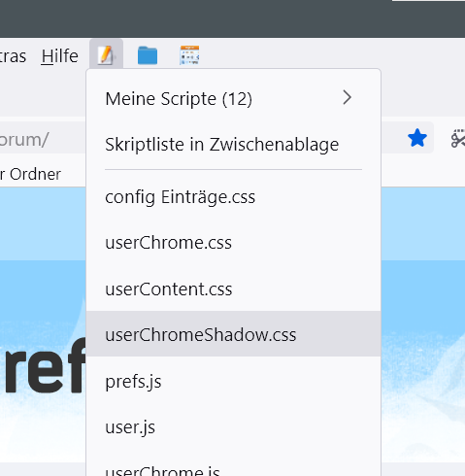465x476 pixels.
Task: Open the partially visible Extras menu
Action: pos(13,56)
